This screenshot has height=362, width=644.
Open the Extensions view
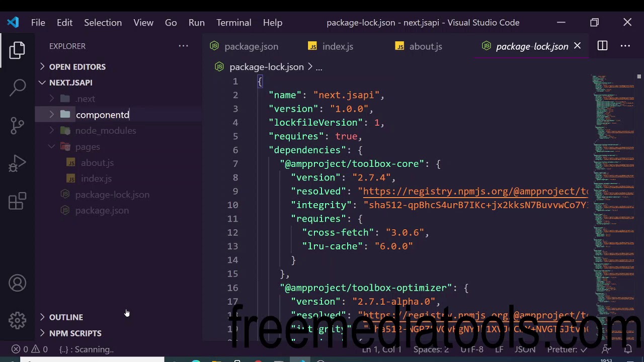coord(18,201)
